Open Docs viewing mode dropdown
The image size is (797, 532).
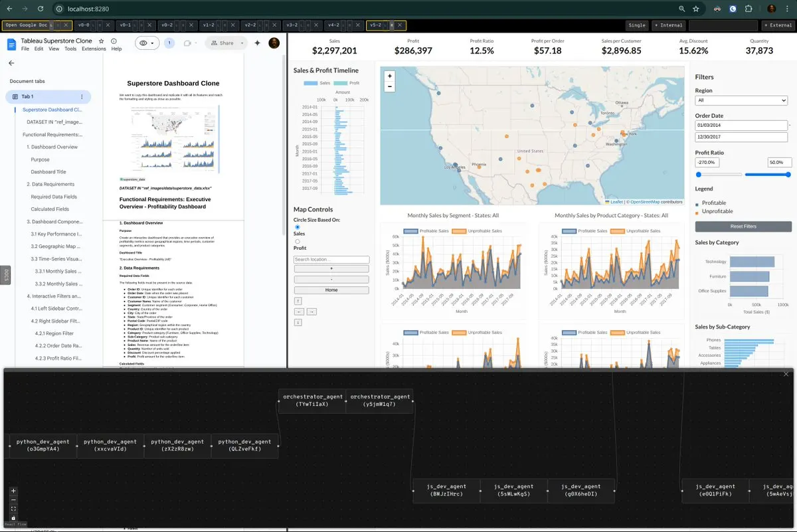pyautogui.click(x=146, y=43)
